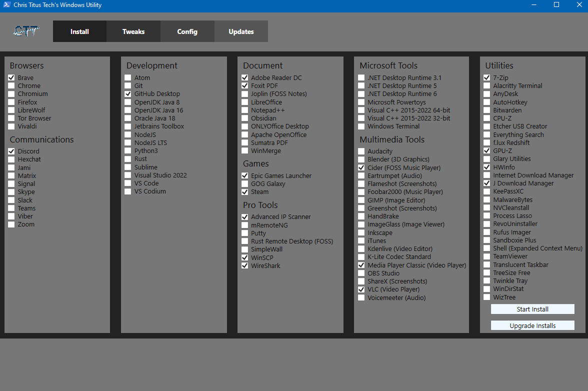Uncheck the 7-Zip checkbox
The image size is (588, 391).
(x=487, y=77)
